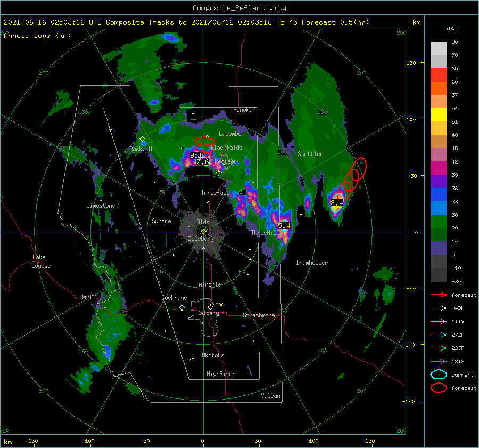Screen dimensions: 479x448
Task: Click the Lake Louise label
Action: click(x=41, y=262)
